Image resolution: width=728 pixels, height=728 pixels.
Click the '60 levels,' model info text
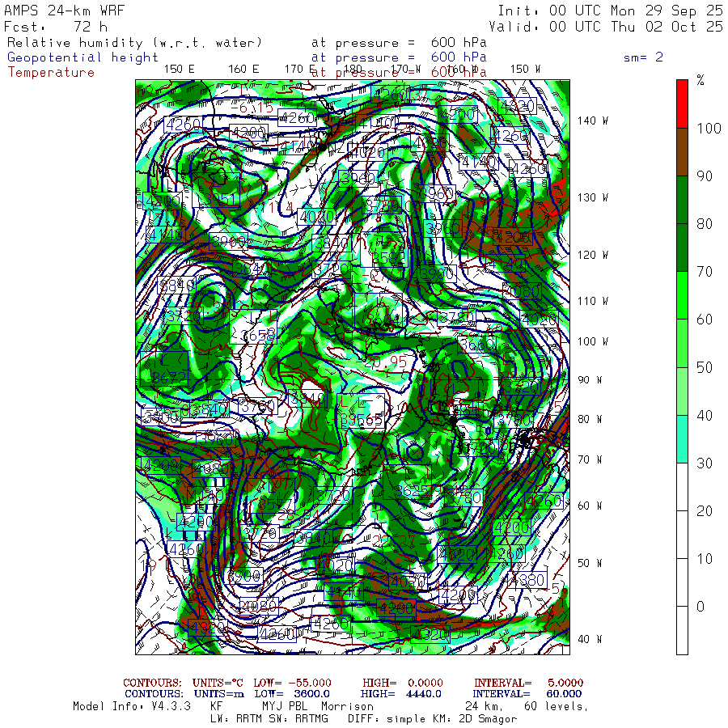(557, 707)
